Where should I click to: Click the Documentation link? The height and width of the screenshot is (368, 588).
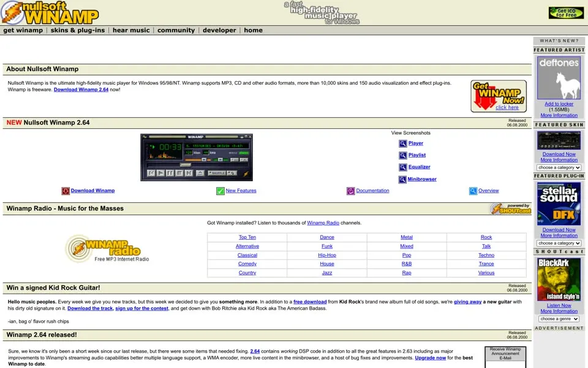(372, 191)
